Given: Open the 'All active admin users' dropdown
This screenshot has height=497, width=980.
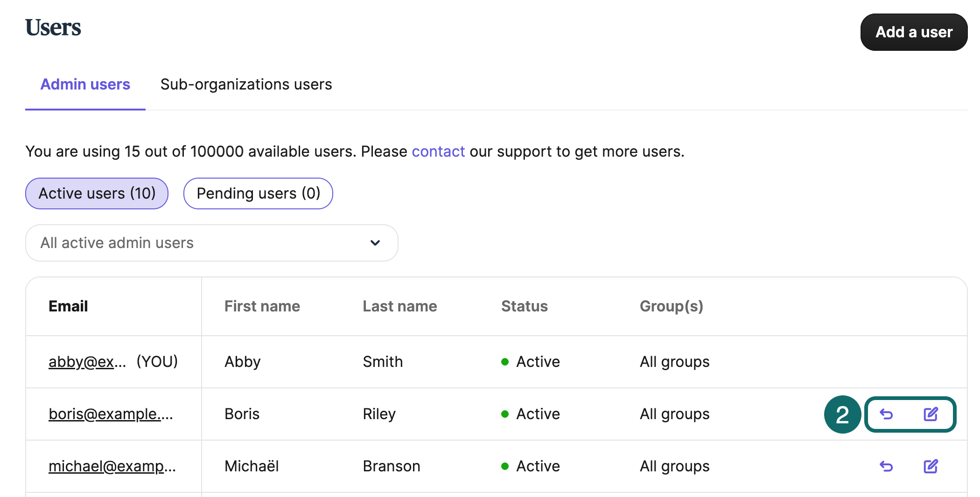Looking at the screenshot, I should tap(211, 243).
